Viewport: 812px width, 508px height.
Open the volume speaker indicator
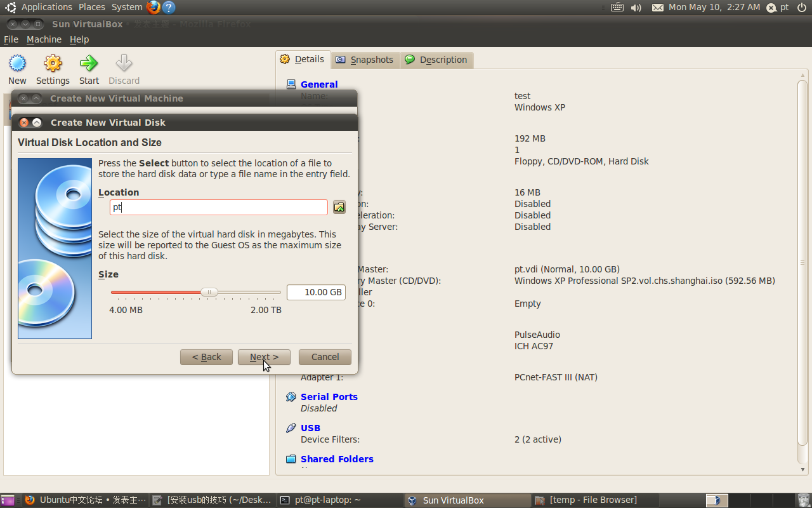(x=636, y=8)
